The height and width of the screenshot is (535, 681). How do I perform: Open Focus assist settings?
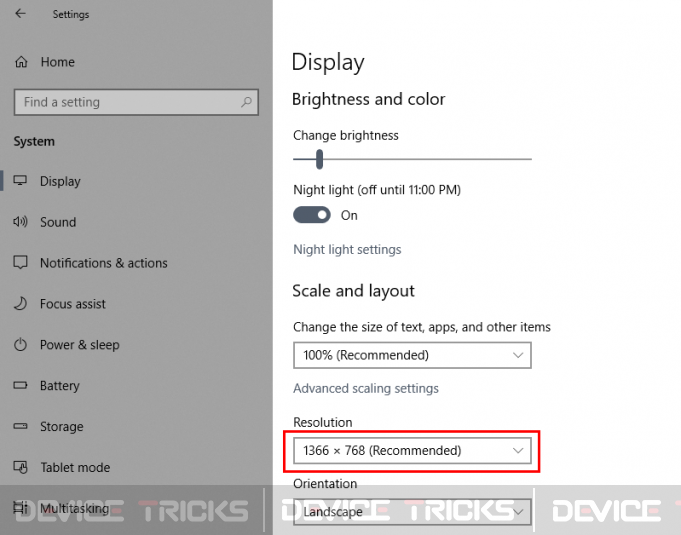click(73, 304)
